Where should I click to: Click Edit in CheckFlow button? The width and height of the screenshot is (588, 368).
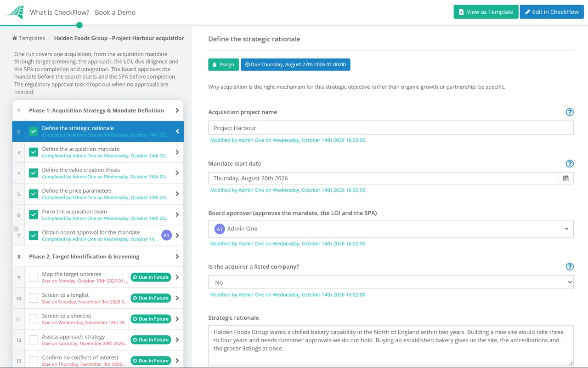pos(552,12)
